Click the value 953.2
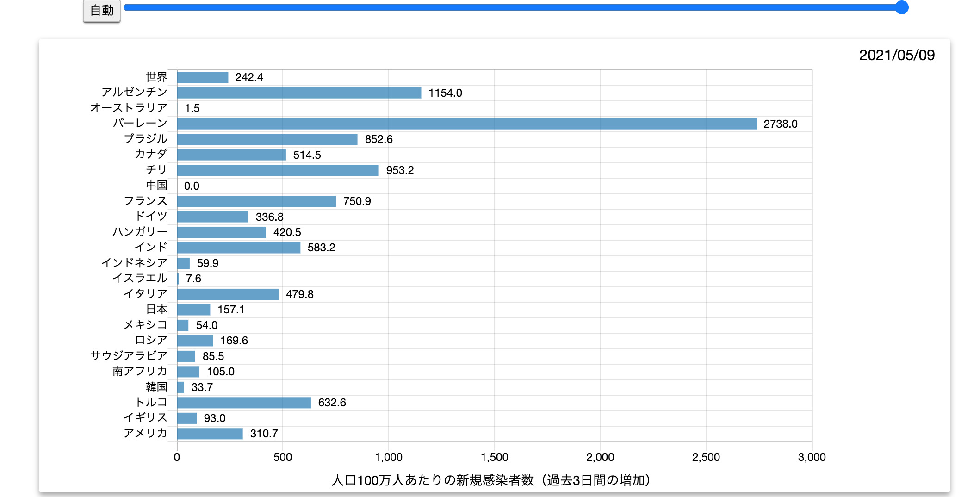This screenshot has width=980, height=497. click(x=400, y=170)
